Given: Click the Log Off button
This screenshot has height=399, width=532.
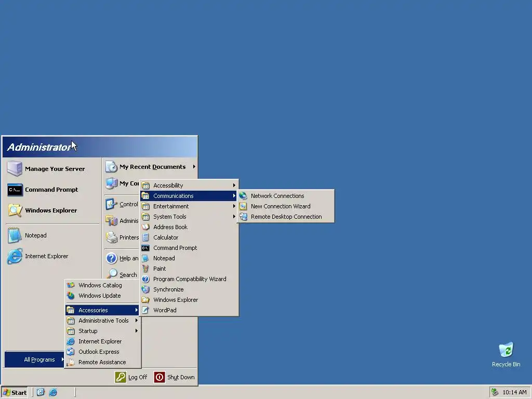Looking at the screenshot, I should click(x=131, y=377).
